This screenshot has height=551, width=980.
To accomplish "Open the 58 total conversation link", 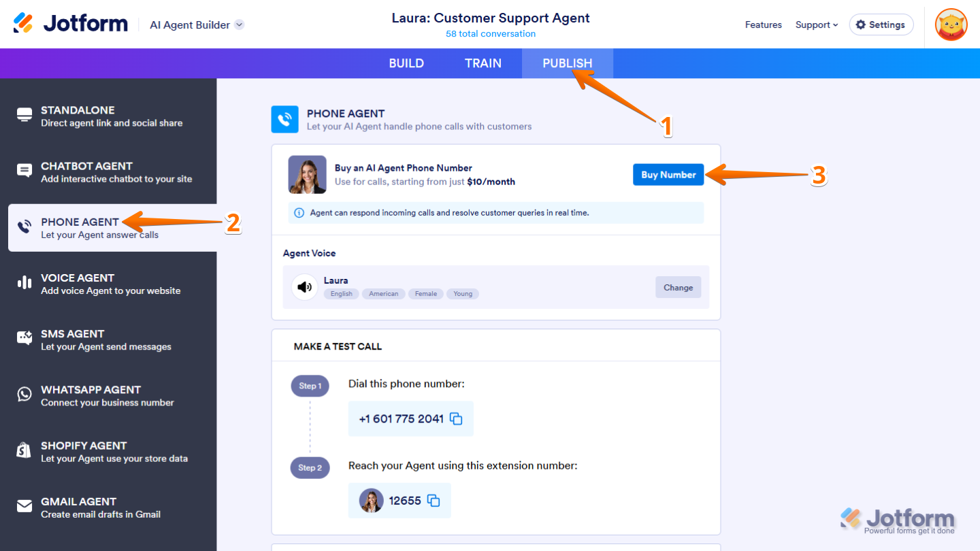I will (491, 33).
